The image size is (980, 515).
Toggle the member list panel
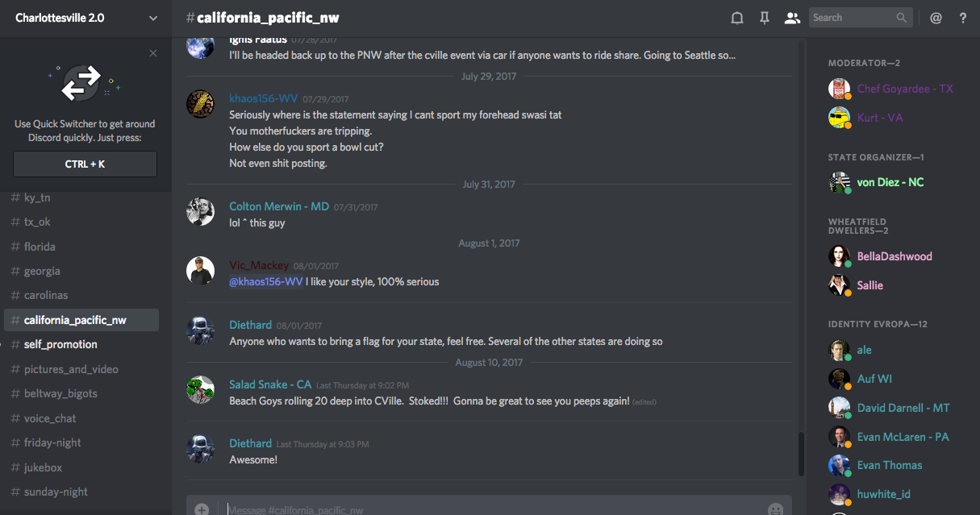coord(791,18)
